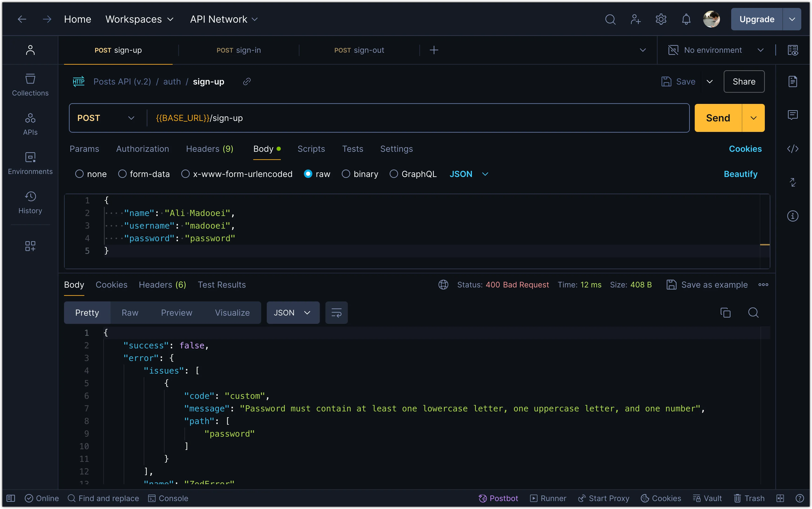This screenshot has width=812, height=509.
Task: Switch response view to Raw
Action: [130, 312]
